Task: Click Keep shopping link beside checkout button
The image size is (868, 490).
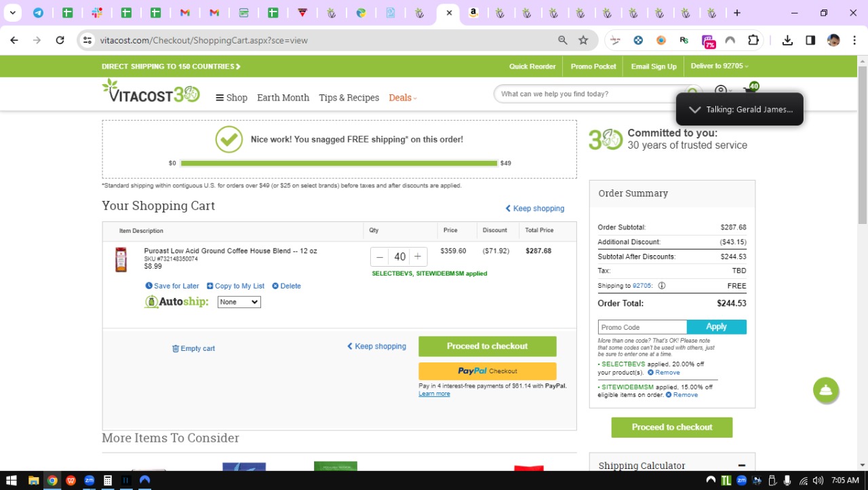Action: [x=376, y=346]
